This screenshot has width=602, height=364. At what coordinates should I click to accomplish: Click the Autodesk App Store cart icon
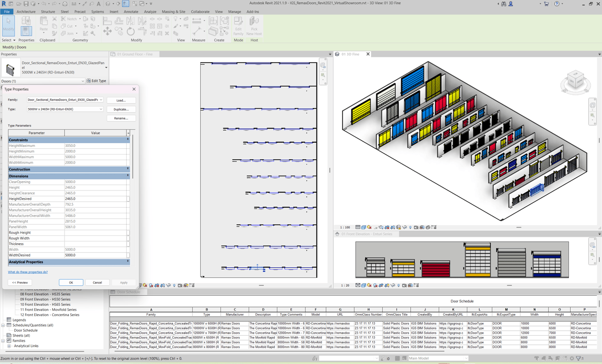[546, 4]
